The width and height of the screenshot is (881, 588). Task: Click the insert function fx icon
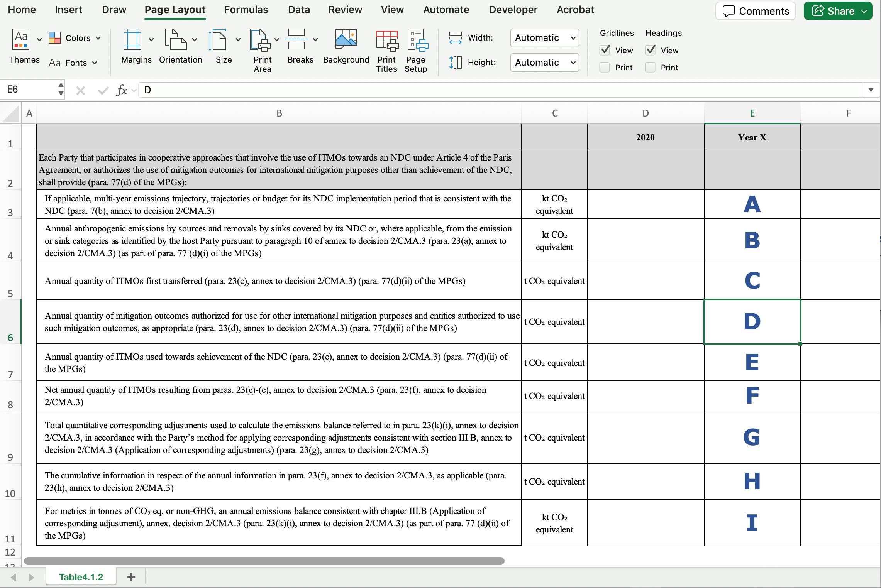point(122,90)
